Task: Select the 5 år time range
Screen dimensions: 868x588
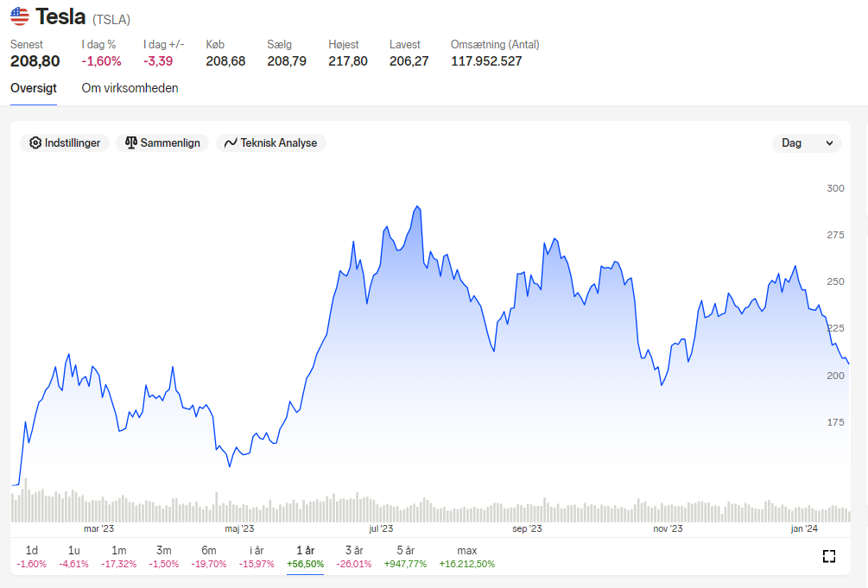Action: (405, 557)
